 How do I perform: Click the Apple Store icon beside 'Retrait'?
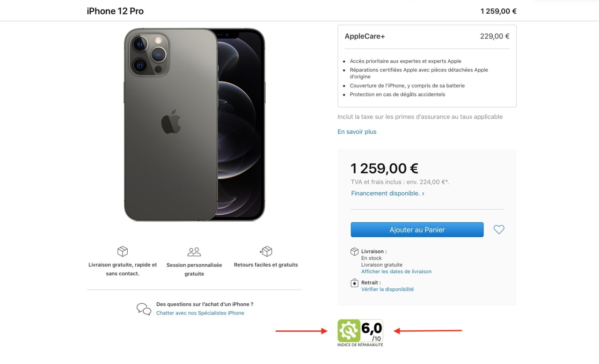point(354,283)
